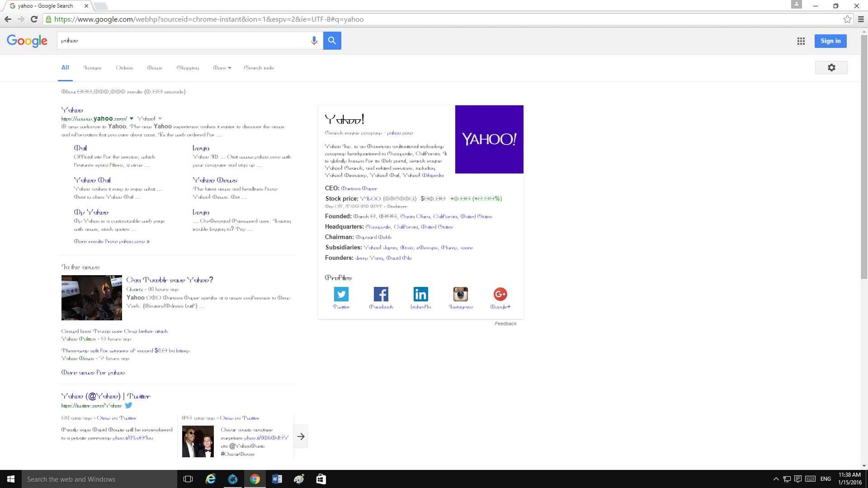Viewport: 868px width, 488px height.
Task: Bookmark this page with star icon
Action: click(847, 19)
